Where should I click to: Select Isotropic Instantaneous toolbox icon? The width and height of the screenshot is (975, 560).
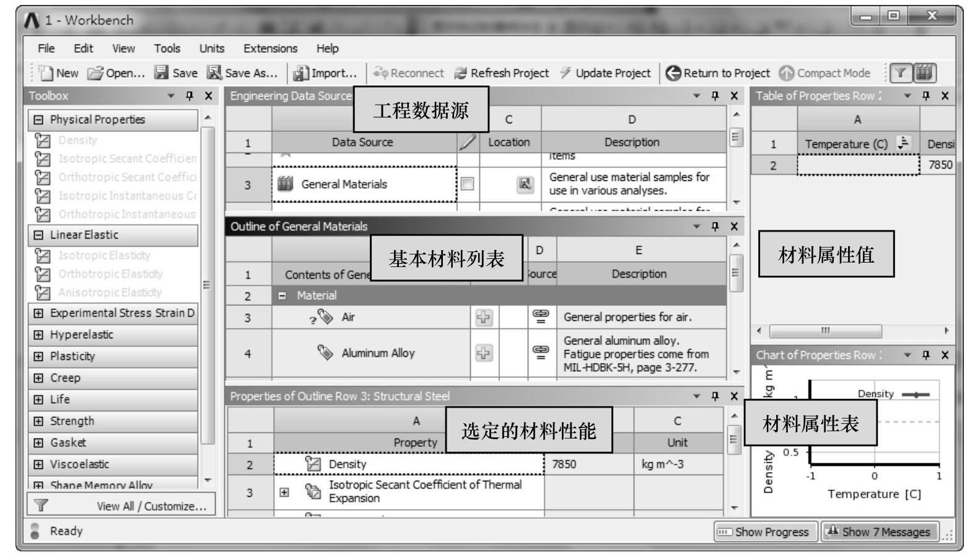[x=42, y=196]
